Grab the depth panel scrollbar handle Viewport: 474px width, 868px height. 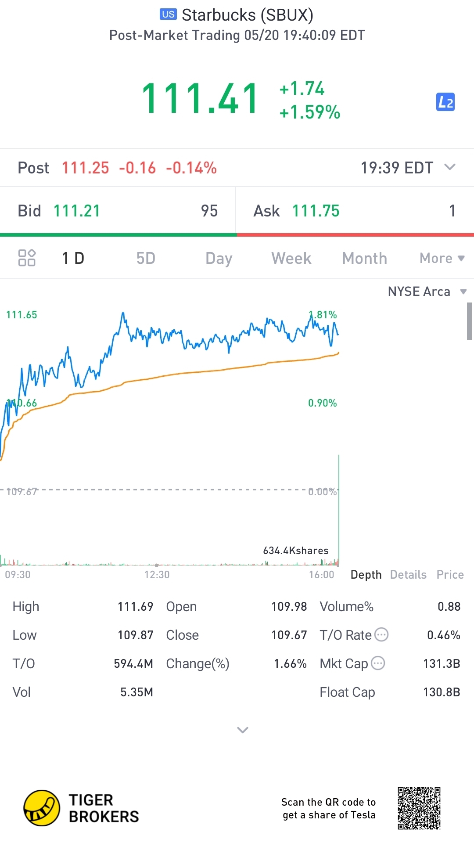pyautogui.click(x=469, y=321)
